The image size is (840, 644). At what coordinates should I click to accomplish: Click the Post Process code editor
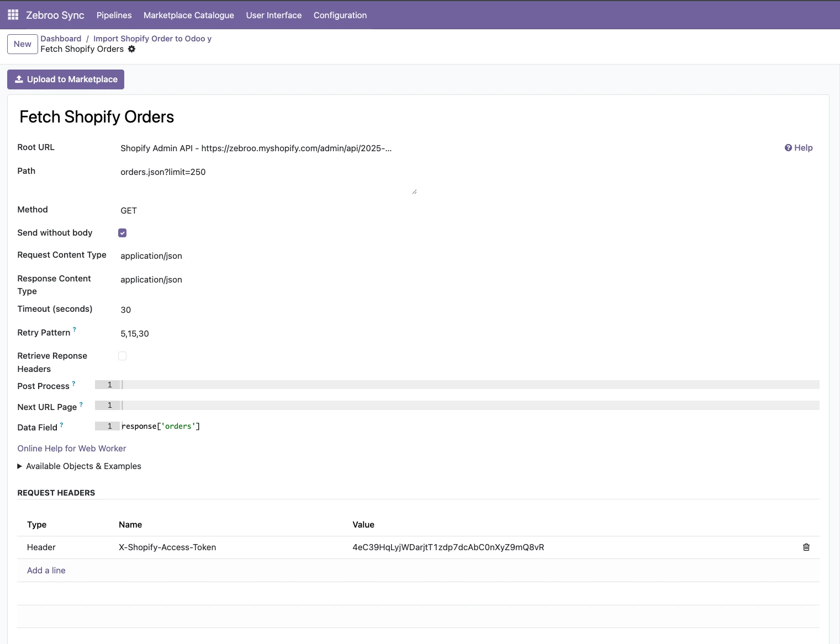[457, 385]
